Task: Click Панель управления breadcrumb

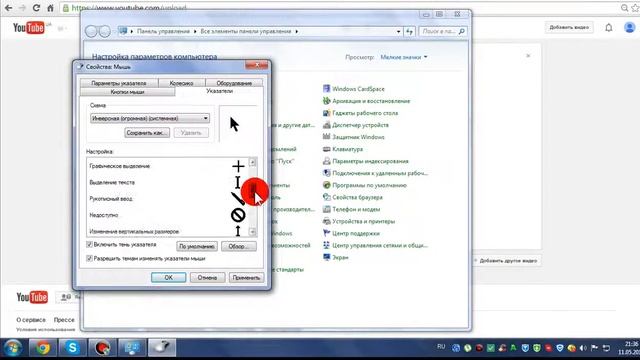Action: click(163, 31)
